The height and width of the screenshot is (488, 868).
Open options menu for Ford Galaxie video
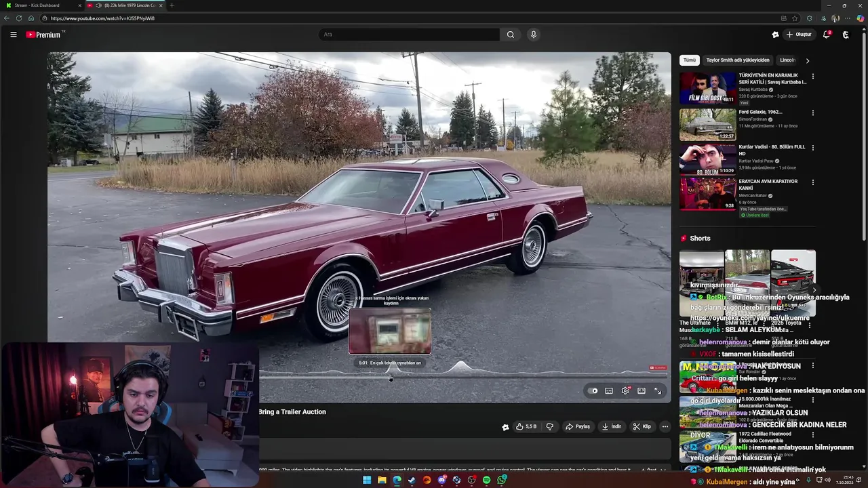812,113
